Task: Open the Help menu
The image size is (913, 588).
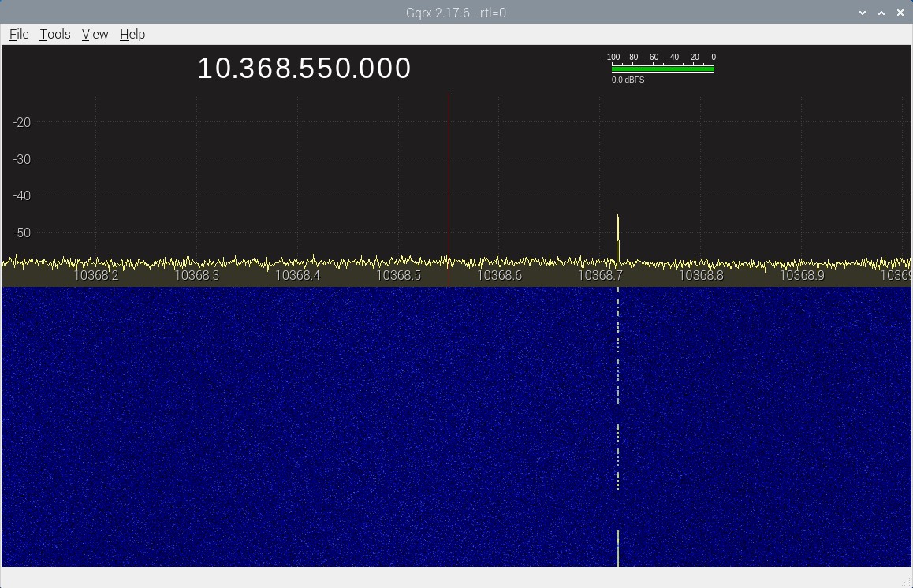Action: tap(132, 34)
